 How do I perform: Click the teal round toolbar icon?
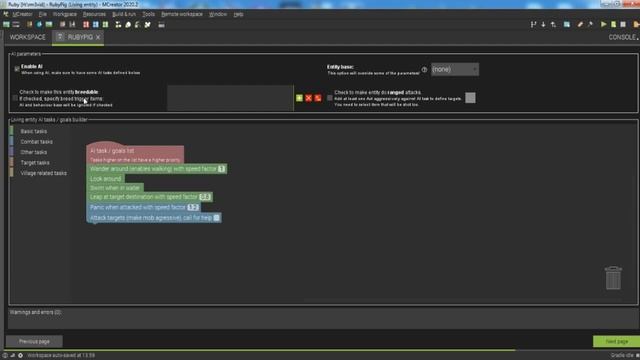tap(39, 25)
